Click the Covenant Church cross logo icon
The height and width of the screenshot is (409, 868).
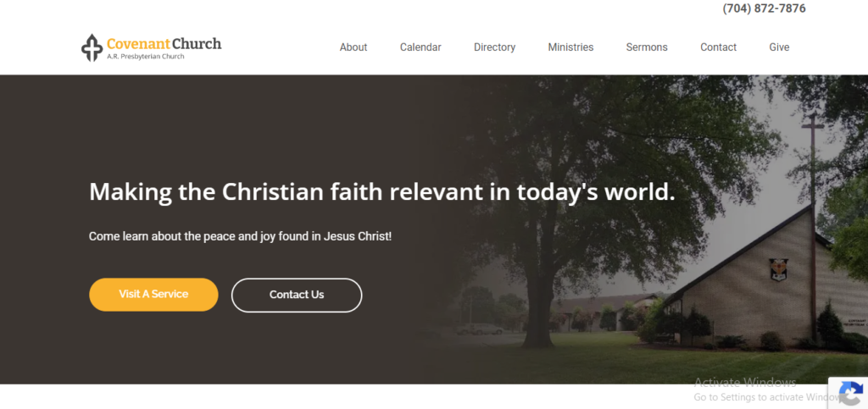(x=92, y=47)
